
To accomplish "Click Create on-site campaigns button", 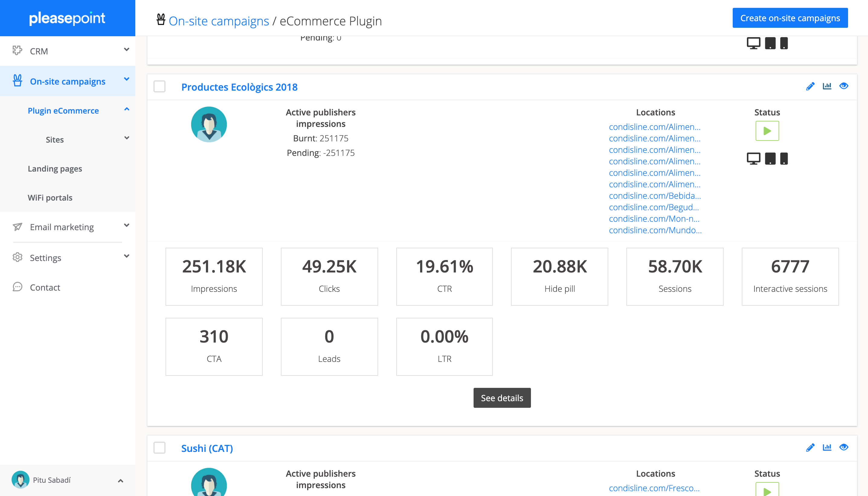I will coord(790,18).
